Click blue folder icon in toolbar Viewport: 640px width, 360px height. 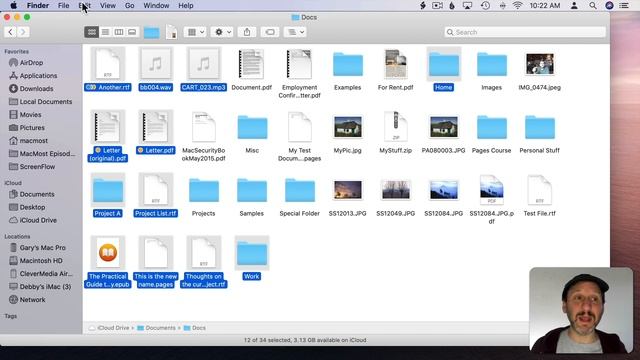[151, 32]
